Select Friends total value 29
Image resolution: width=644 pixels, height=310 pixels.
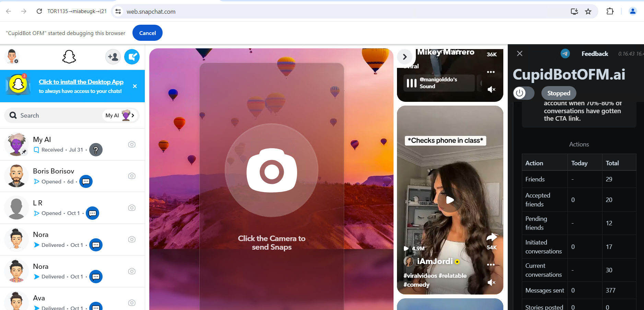pos(609,179)
